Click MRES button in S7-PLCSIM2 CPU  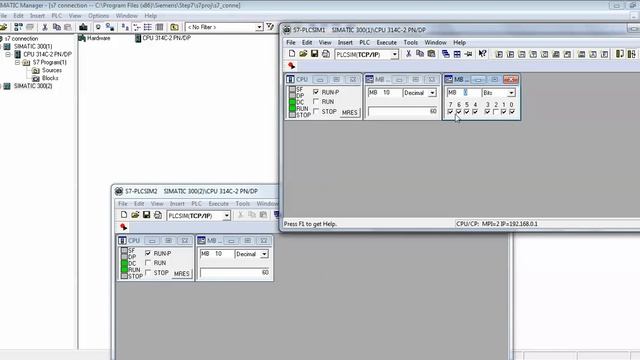pyautogui.click(x=182, y=273)
